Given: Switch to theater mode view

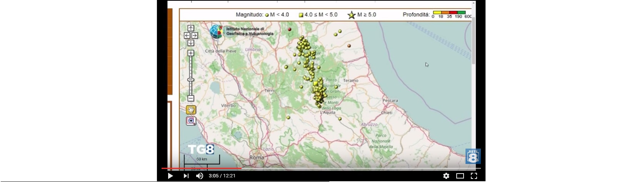Looking at the screenshot, I should coord(460,176).
